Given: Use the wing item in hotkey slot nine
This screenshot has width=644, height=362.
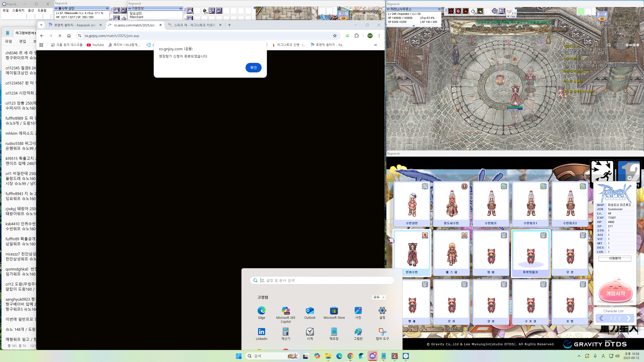Looking at the screenshot, I should (x=509, y=11).
